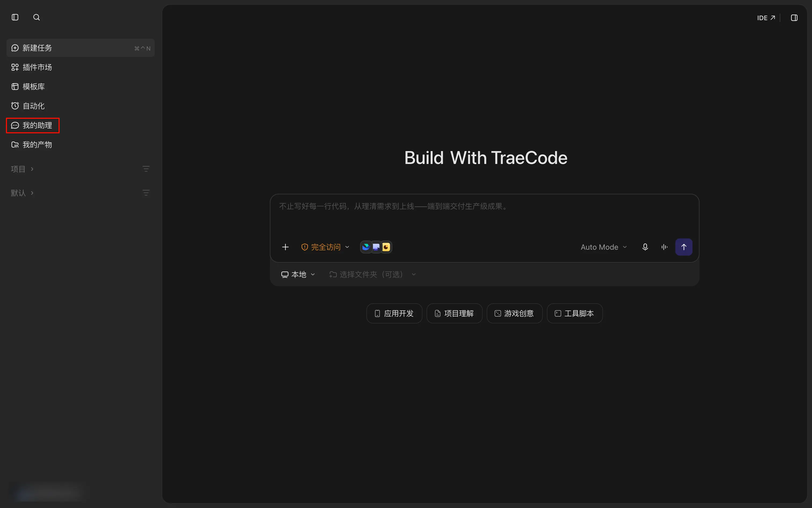Click the plus attachment icon

(285, 247)
